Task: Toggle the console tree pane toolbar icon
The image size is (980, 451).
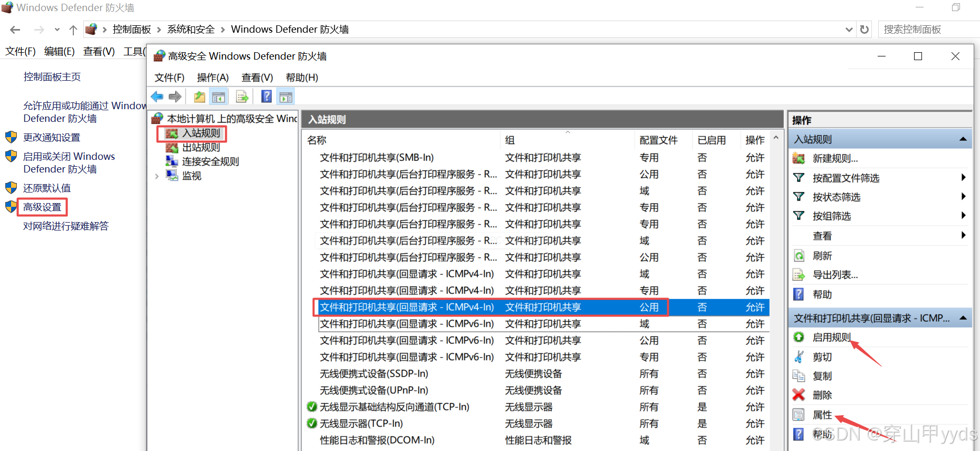Action: [218, 97]
